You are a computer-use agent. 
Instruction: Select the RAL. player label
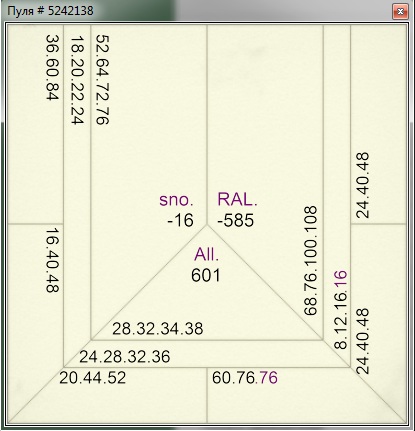tap(237, 199)
